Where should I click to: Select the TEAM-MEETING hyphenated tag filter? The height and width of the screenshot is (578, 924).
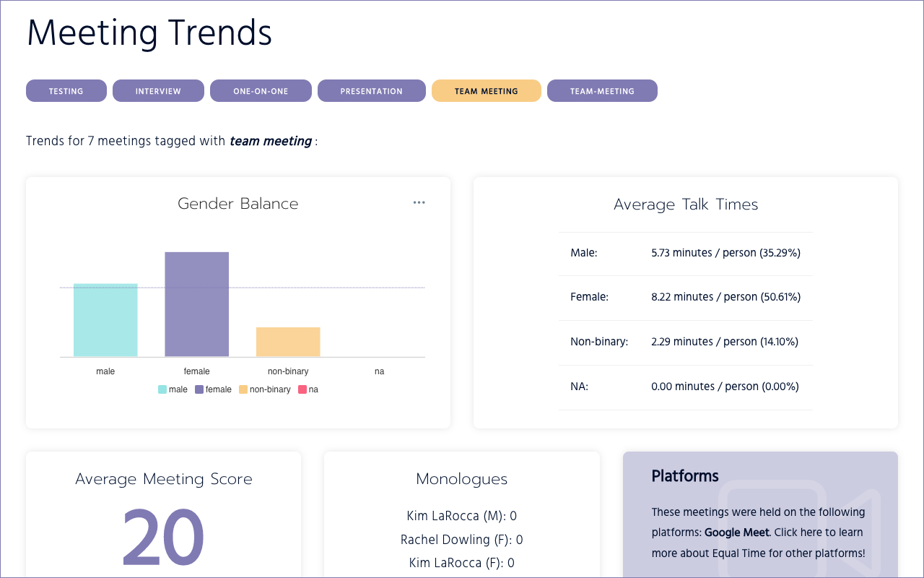[x=602, y=91]
